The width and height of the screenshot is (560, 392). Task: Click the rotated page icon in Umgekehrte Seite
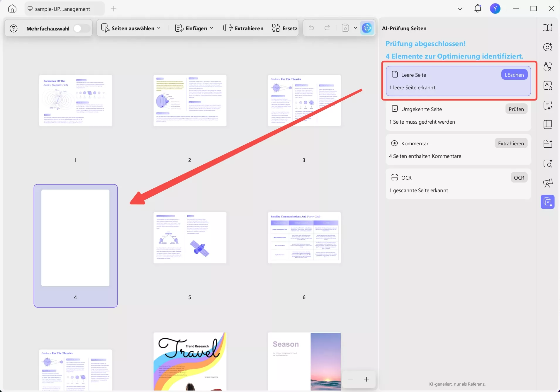[x=395, y=109]
